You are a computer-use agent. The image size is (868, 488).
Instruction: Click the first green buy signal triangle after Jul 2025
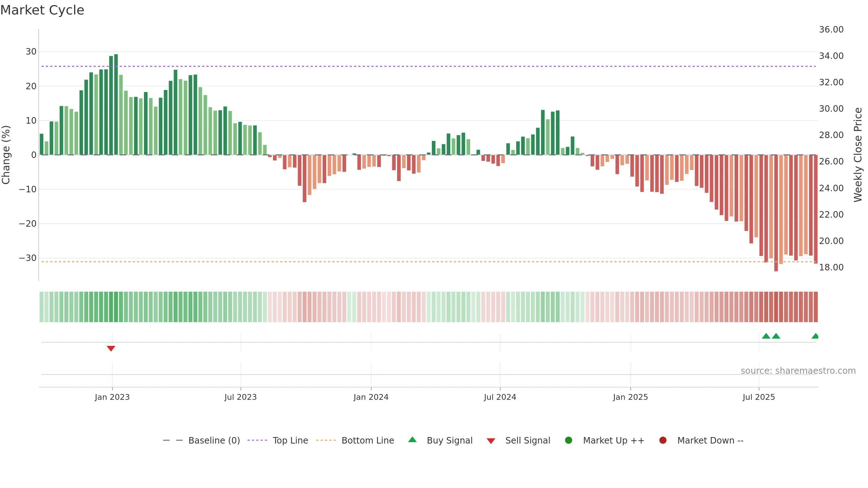(x=766, y=336)
